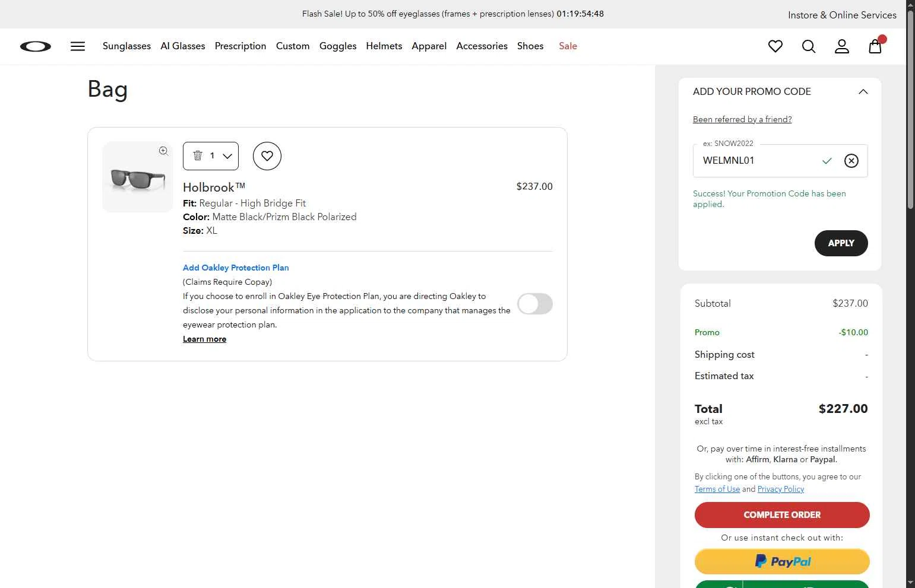Click the $237.00 Holbrook item price

coord(534,186)
